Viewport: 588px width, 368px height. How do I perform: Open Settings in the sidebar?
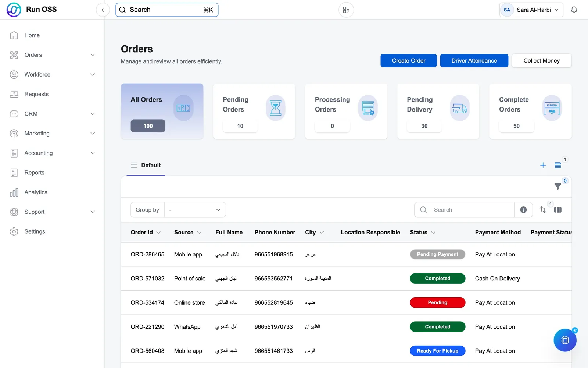pos(35,231)
